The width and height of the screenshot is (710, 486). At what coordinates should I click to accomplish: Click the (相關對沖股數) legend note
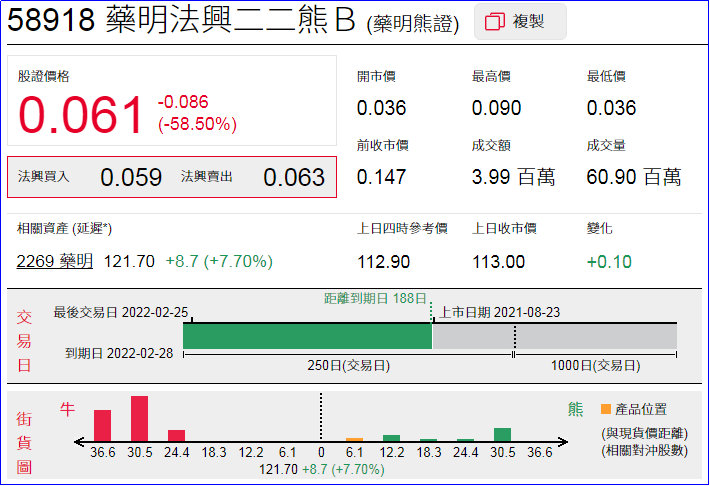[644, 451]
